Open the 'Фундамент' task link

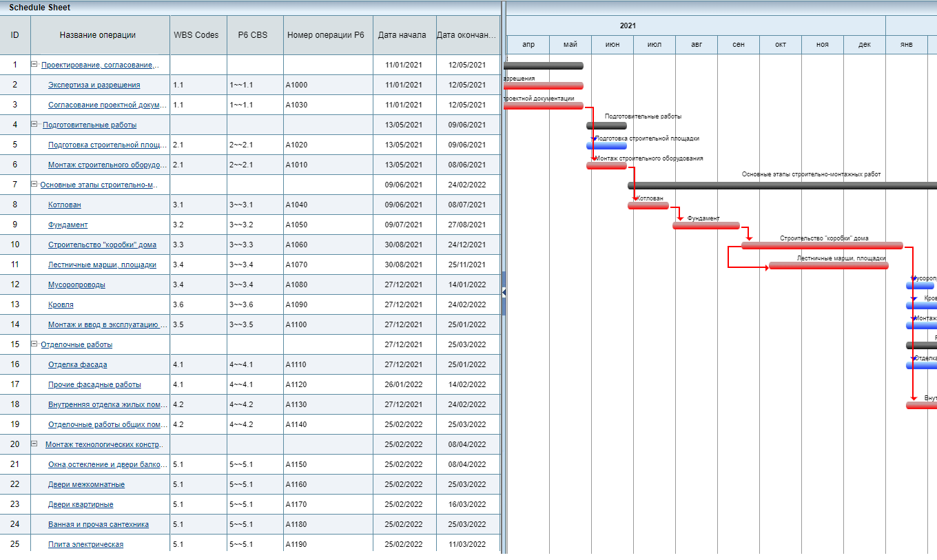click(68, 225)
